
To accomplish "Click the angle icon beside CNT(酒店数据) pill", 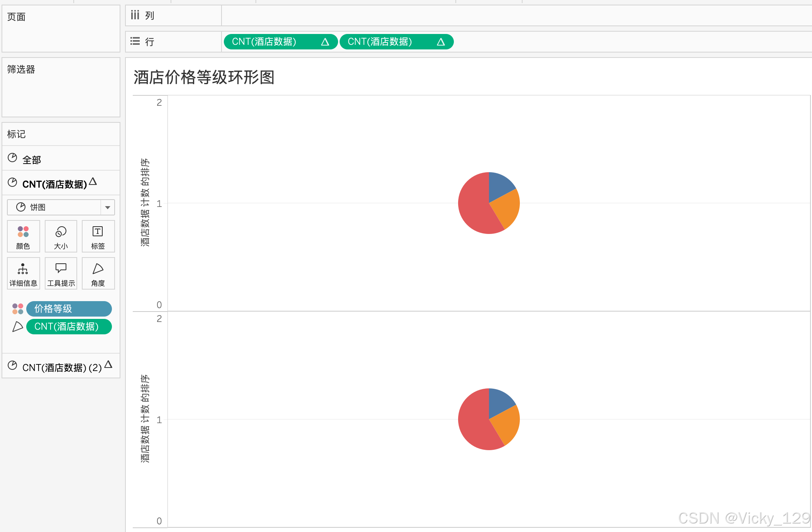I will pyautogui.click(x=17, y=327).
